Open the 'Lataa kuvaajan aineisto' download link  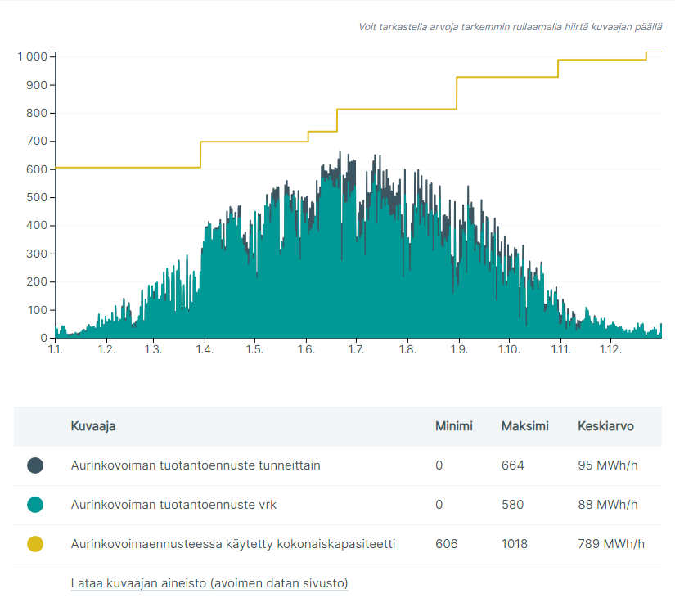click(209, 583)
